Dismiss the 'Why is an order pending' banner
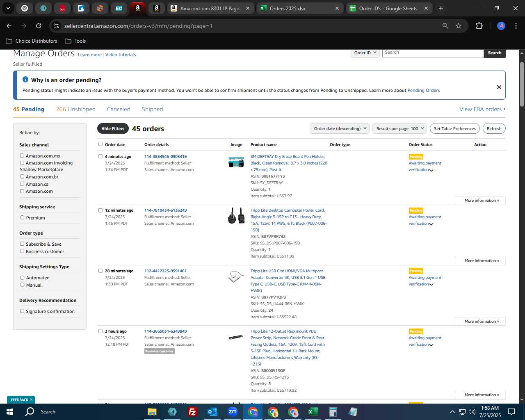This screenshot has width=525, height=420. tap(499, 87)
